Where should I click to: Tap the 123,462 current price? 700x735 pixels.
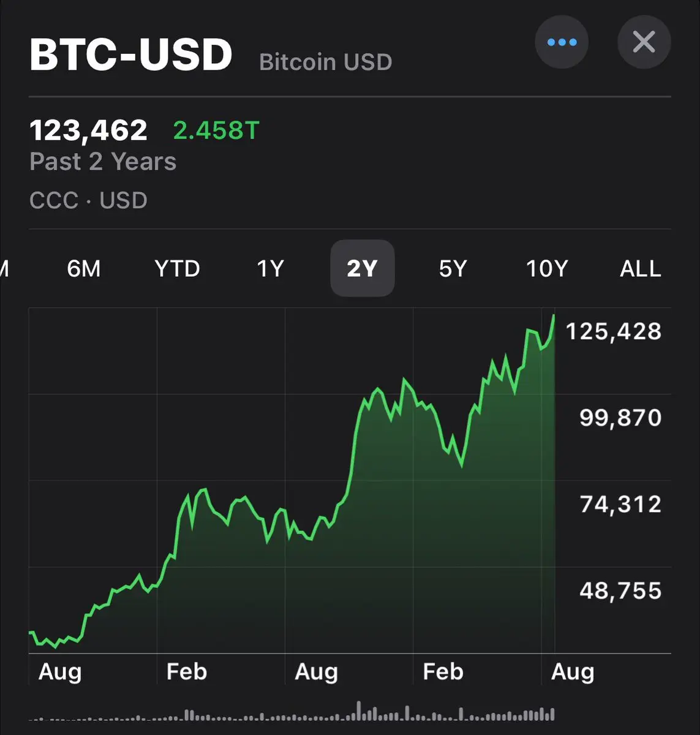pyautogui.click(x=89, y=130)
